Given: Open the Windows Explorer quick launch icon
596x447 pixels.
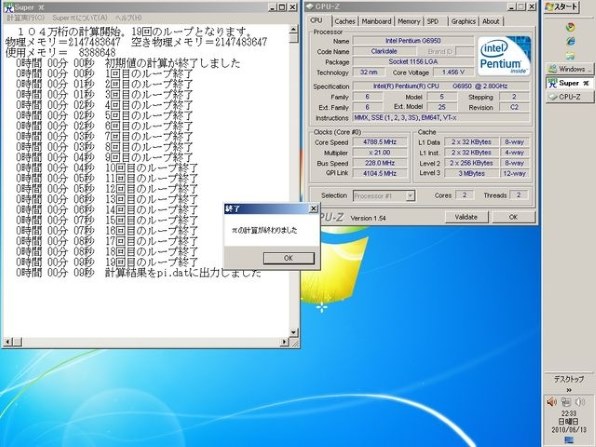Looking at the screenshot, I should 570,55.
